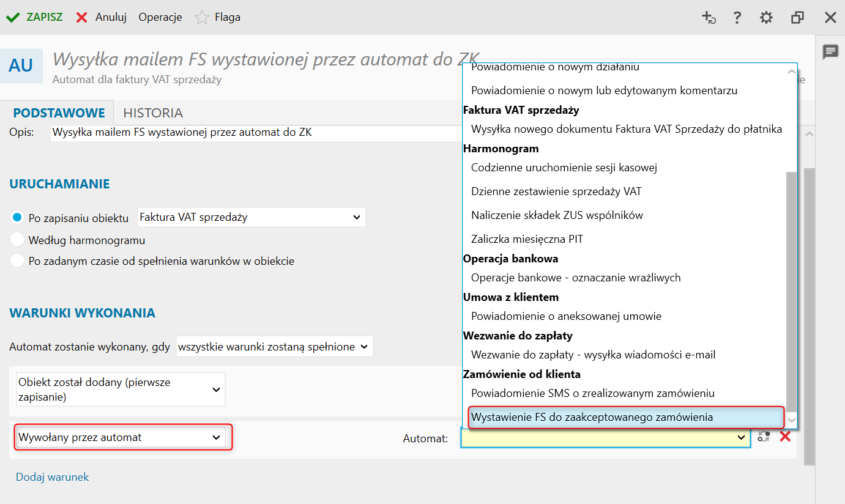Click the red Anuluj cross icon
Viewport: 845px width, 504px height.
[x=81, y=17]
